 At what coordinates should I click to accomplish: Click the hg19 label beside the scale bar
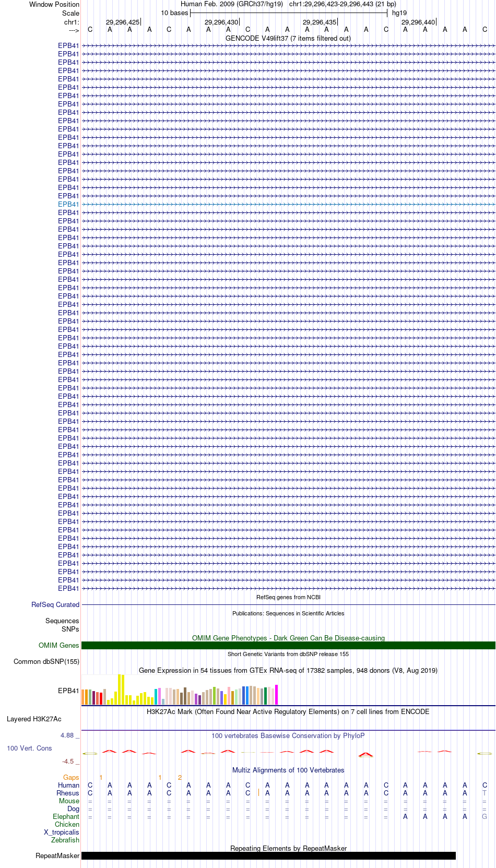pos(399,13)
